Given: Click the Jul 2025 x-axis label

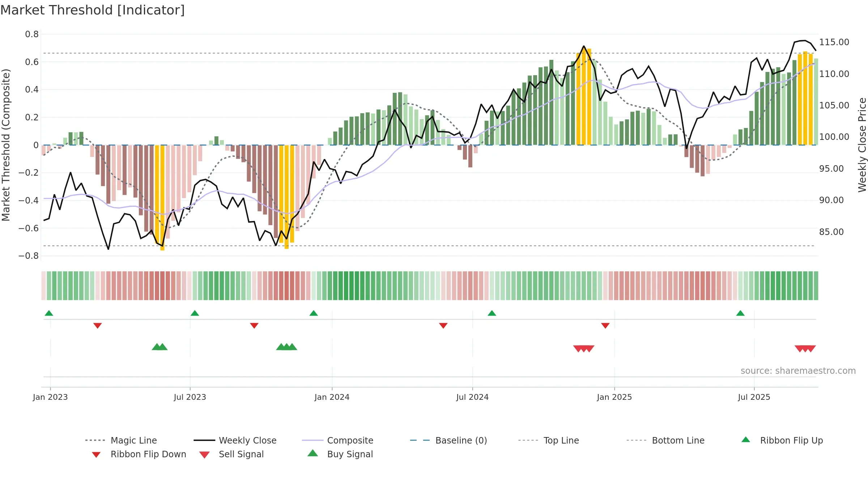Looking at the screenshot, I should pos(754,397).
